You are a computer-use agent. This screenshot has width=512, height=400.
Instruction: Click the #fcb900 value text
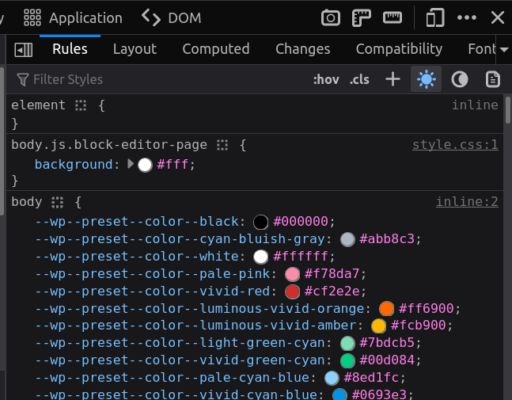click(418, 325)
